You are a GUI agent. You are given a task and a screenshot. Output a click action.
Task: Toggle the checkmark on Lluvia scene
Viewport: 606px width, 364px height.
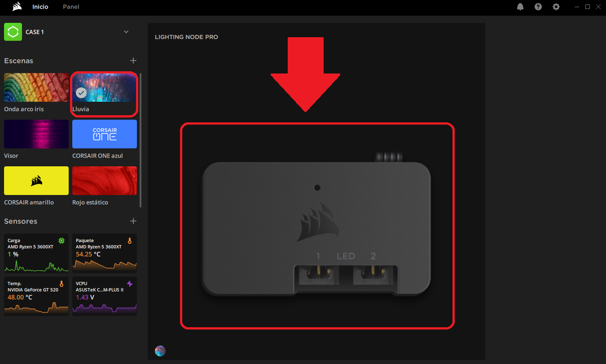click(x=81, y=93)
